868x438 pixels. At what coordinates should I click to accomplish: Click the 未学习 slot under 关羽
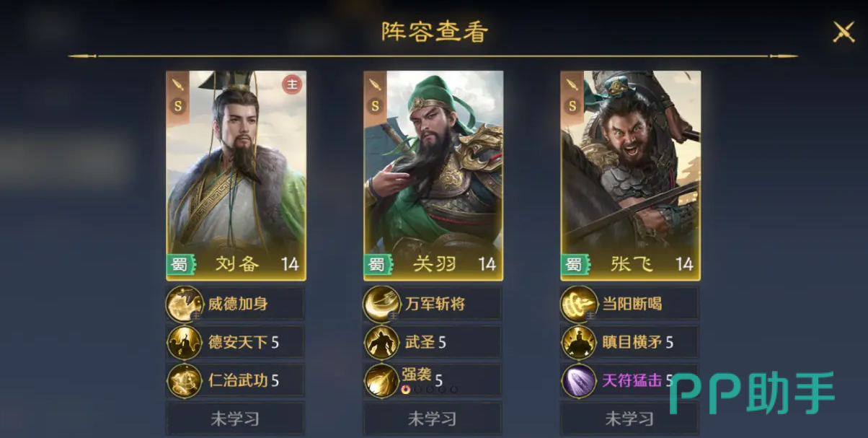[x=433, y=419]
